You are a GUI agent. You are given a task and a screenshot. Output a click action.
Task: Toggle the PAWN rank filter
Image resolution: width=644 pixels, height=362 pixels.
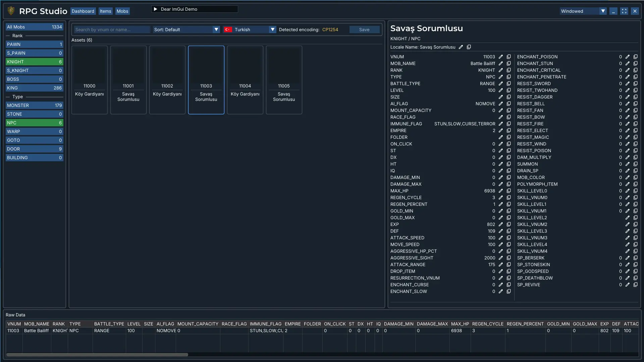35,44
